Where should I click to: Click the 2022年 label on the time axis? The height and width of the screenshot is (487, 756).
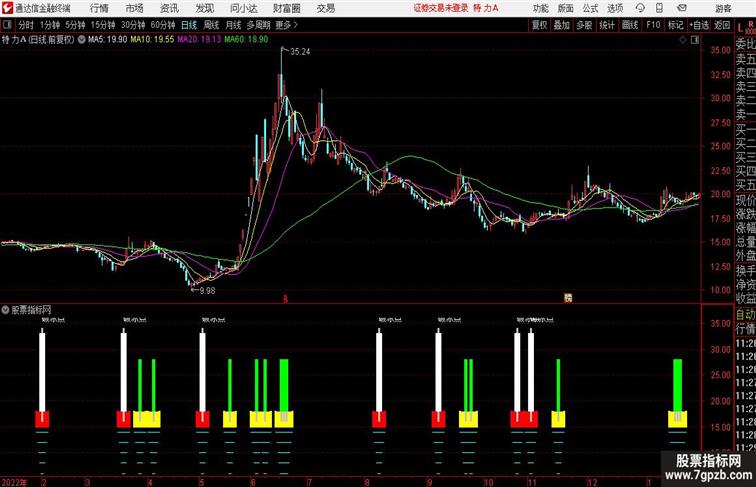click(14, 482)
